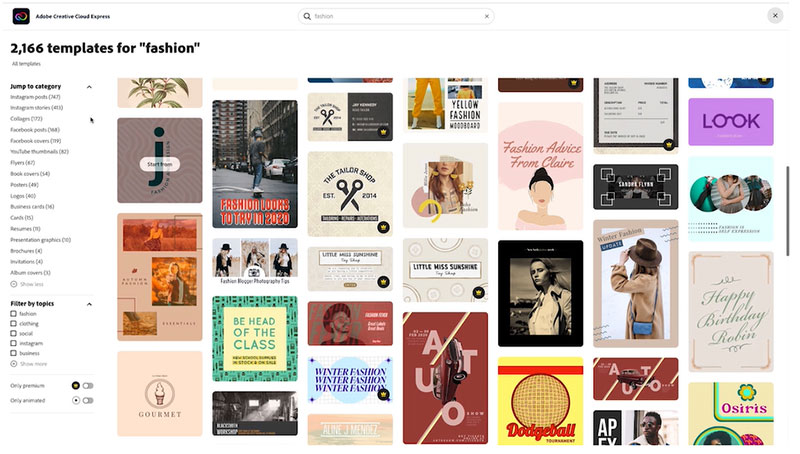Screen dimensions: 800x454
Task: Click the search magnifier icon
Action: pyautogui.click(x=307, y=16)
